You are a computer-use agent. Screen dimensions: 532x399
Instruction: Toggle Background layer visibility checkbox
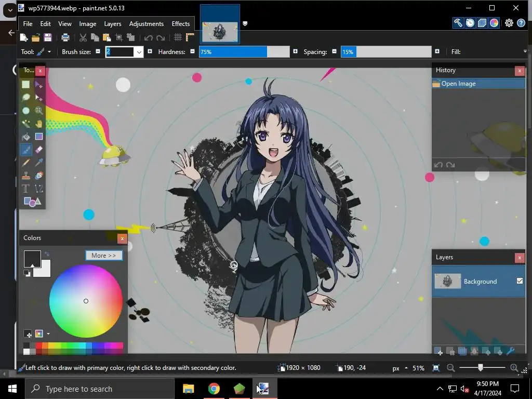coord(520,281)
